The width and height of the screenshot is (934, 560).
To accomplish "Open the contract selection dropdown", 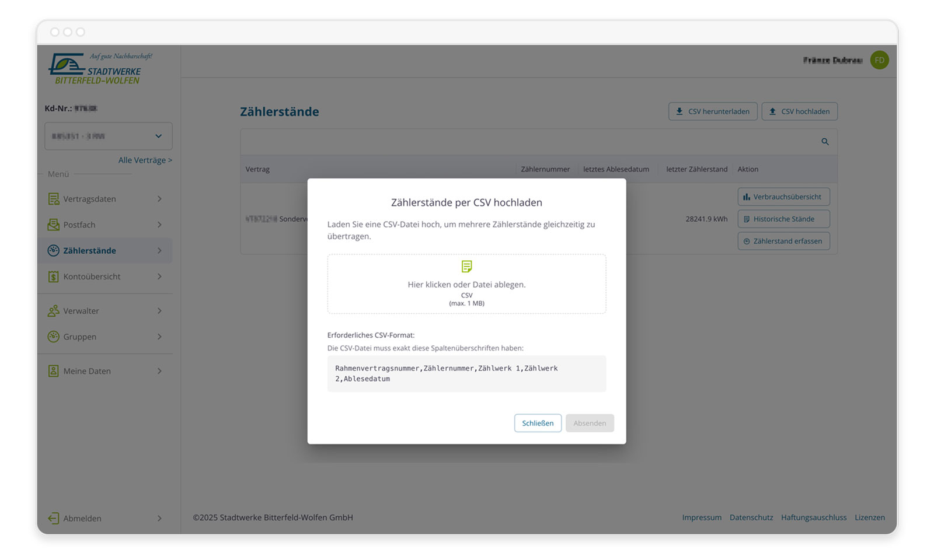I will coord(108,136).
